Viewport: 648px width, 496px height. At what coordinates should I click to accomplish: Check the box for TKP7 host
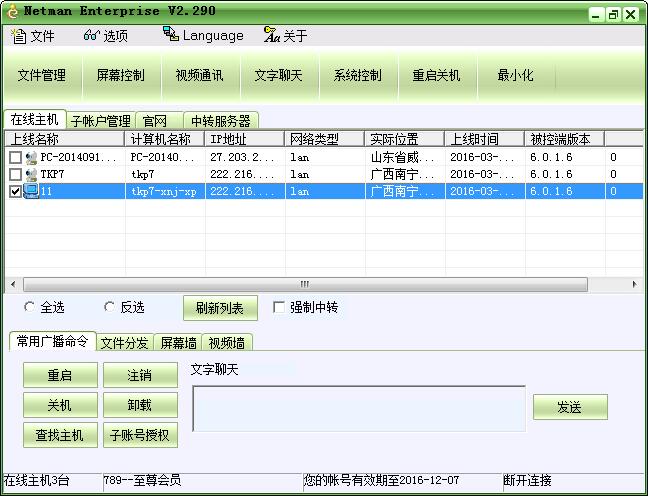[16, 174]
